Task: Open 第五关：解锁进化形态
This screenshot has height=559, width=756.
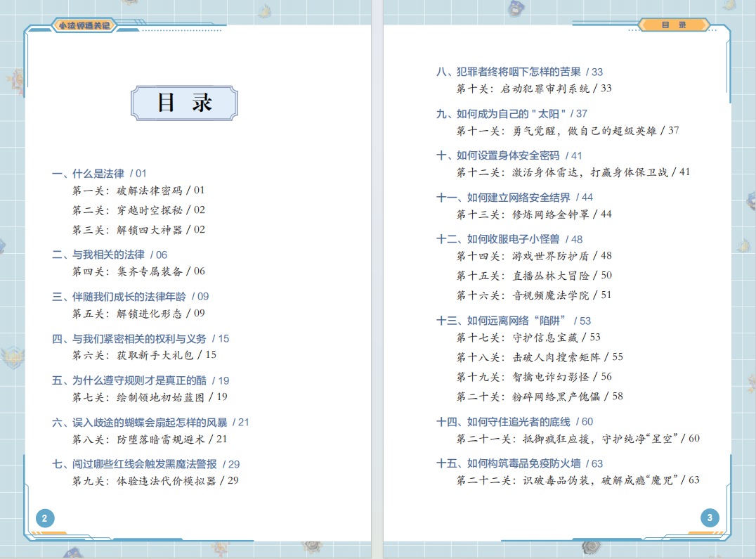Action: [x=140, y=314]
